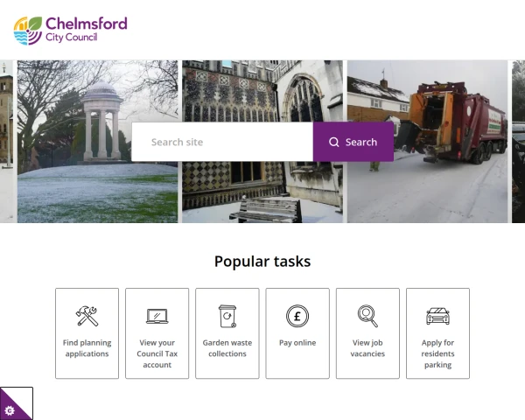Screen dimensions: 525x420
Task: Click the car residents parking icon
Action: [x=438, y=316]
